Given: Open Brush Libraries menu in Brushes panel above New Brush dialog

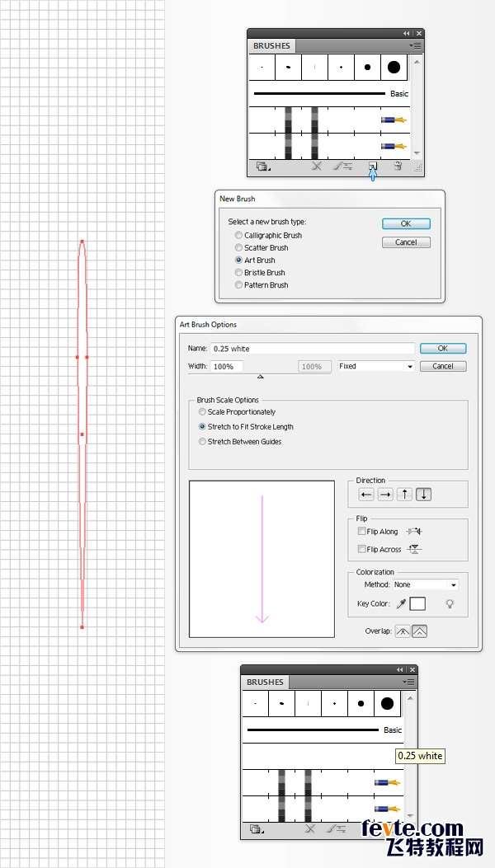Looking at the screenshot, I should [x=263, y=166].
